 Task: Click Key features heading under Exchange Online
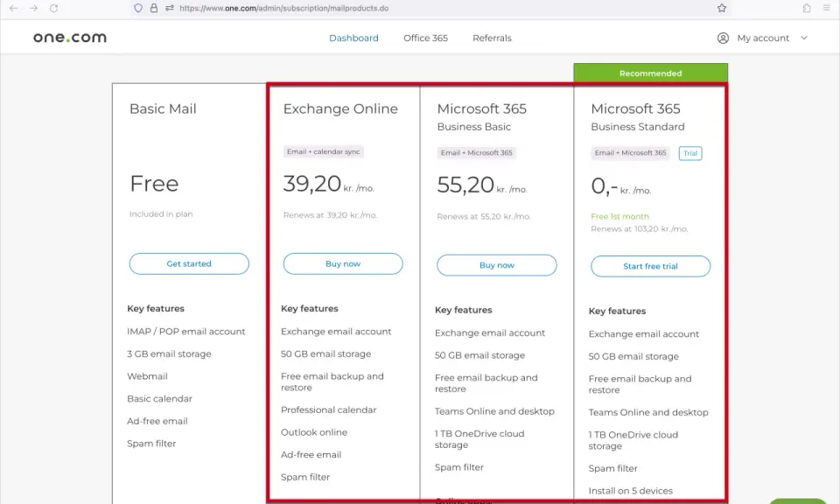click(310, 309)
